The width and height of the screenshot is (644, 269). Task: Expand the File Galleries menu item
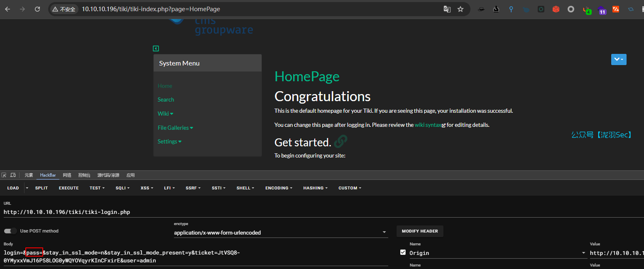tap(175, 128)
